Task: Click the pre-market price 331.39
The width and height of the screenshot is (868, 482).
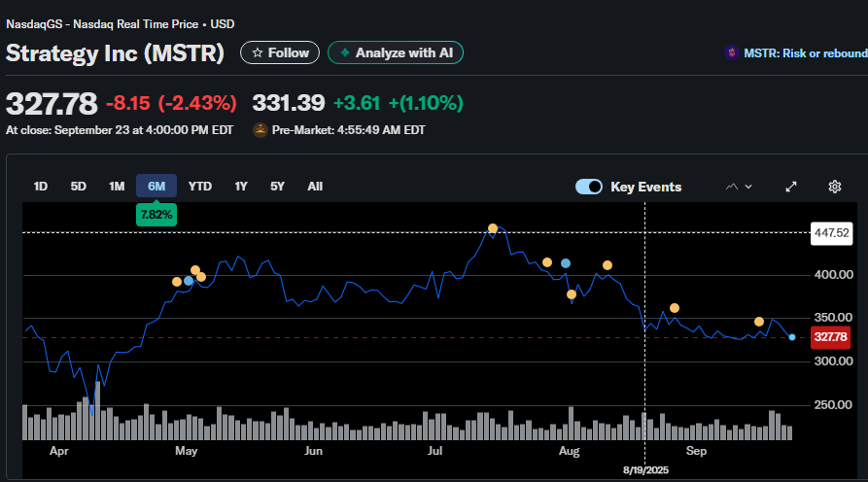Action: tap(289, 103)
